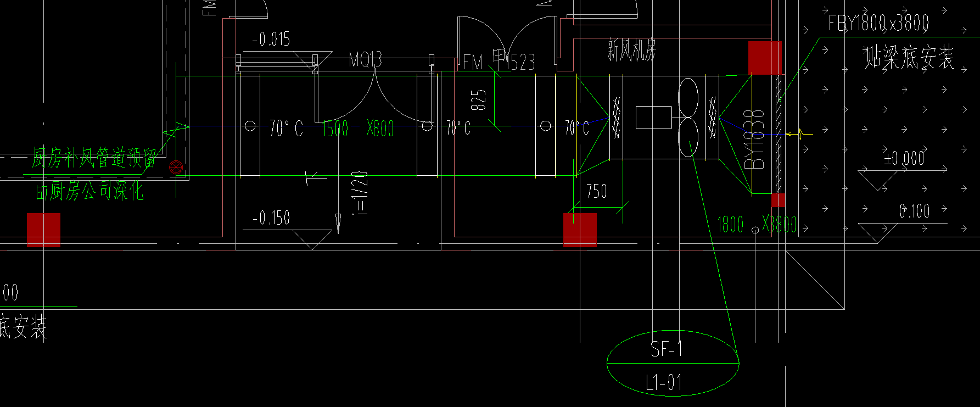Screen dimensions: 980x407
Task: Select the 750 dimension text
Action: 596,192
